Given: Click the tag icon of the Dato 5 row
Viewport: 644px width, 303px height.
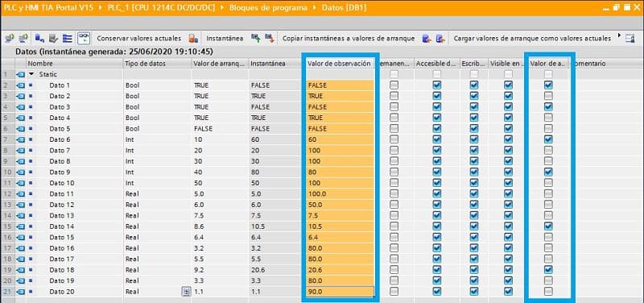Looking at the screenshot, I should [21, 129].
